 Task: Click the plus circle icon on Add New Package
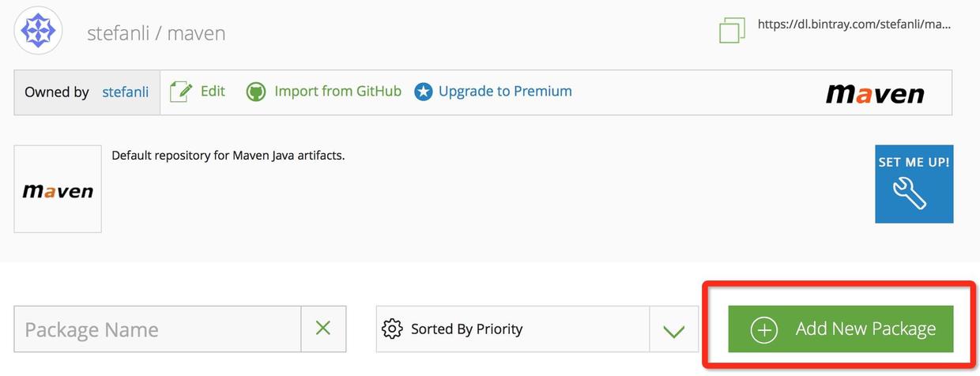(764, 329)
